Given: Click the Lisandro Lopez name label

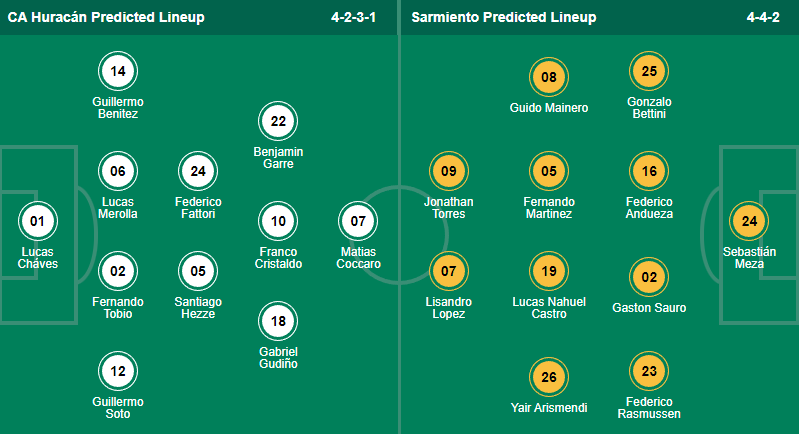Looking at the screenshot, I should coord(448,307).
